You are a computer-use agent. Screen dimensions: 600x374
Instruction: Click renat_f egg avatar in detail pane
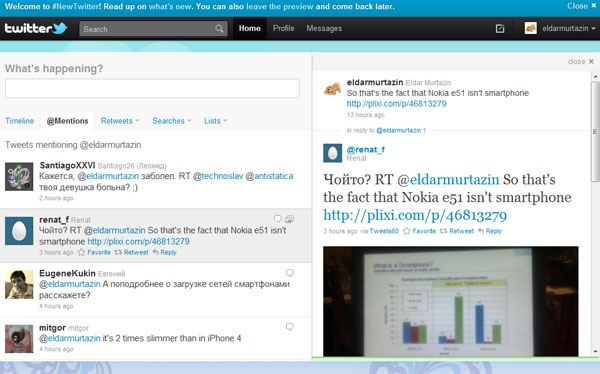point(333,153)
